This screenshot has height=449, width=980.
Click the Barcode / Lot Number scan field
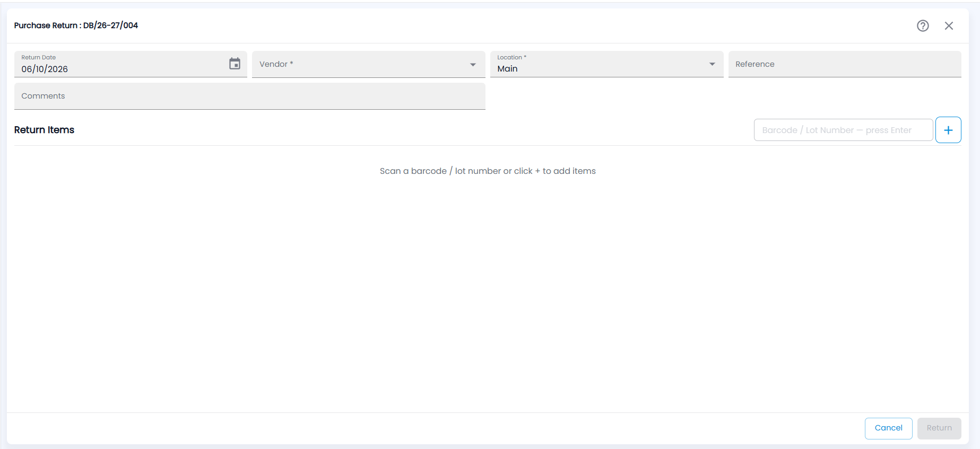tap(843, 130)
